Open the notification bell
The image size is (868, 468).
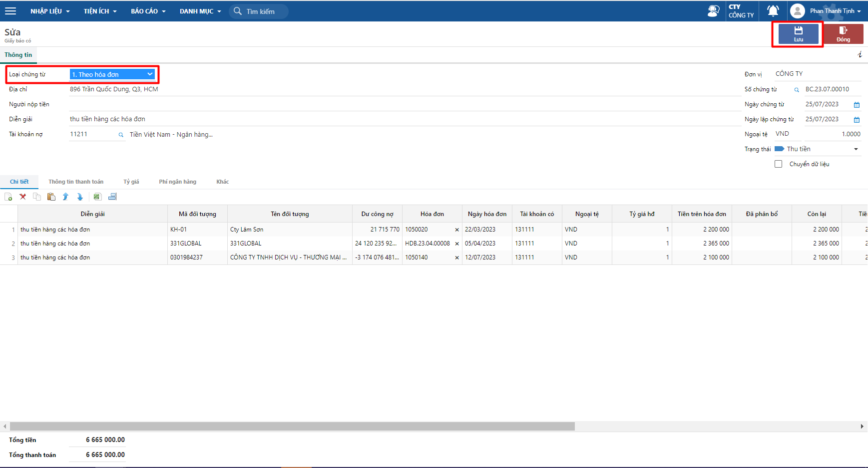click(x=773, y=11)
